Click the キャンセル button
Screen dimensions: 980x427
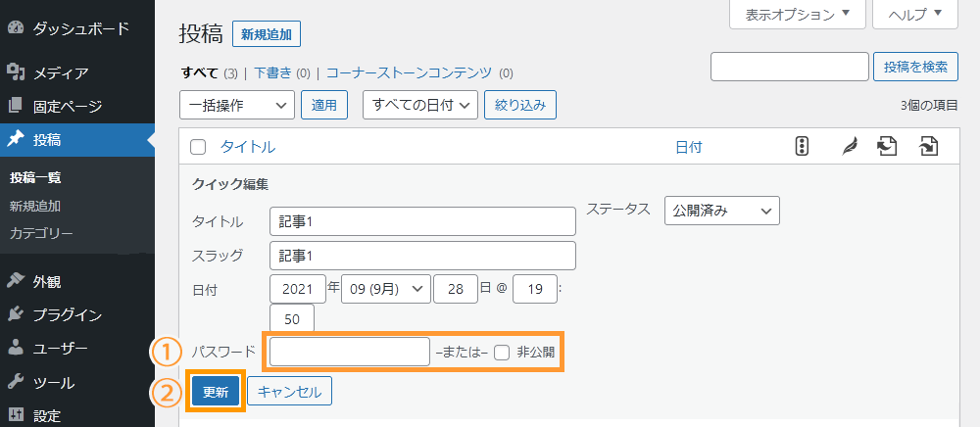click(289, 392)
